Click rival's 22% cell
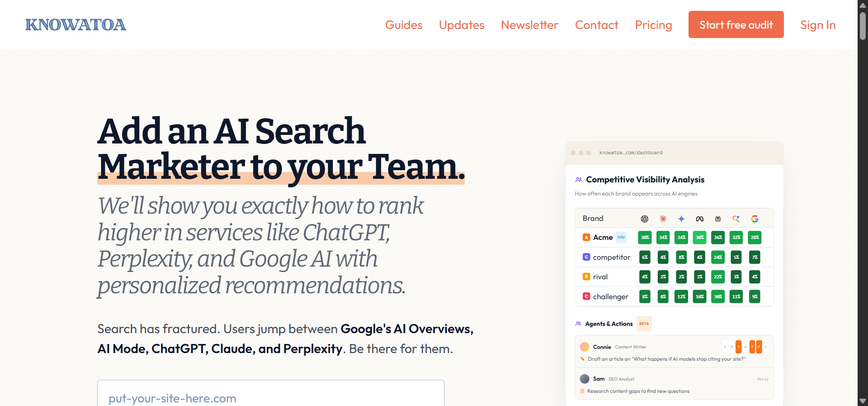 [x=718, y=277]
